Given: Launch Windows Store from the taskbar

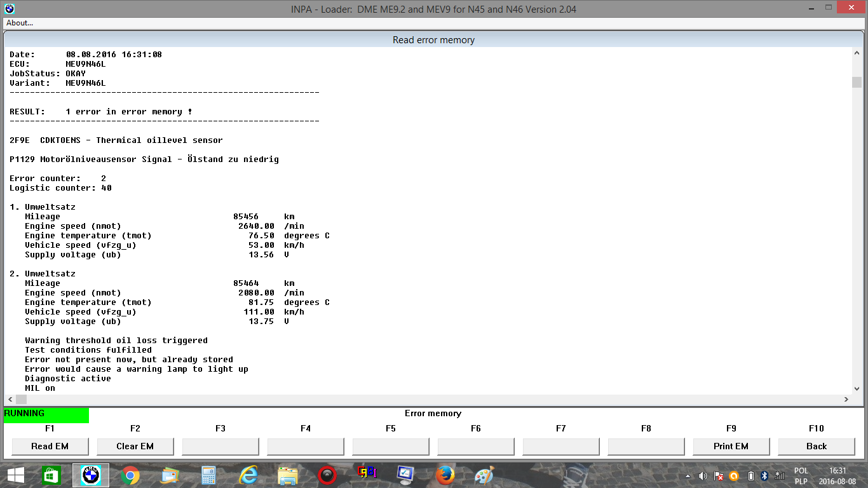Looking at the screenshot, I should point(50,475).
